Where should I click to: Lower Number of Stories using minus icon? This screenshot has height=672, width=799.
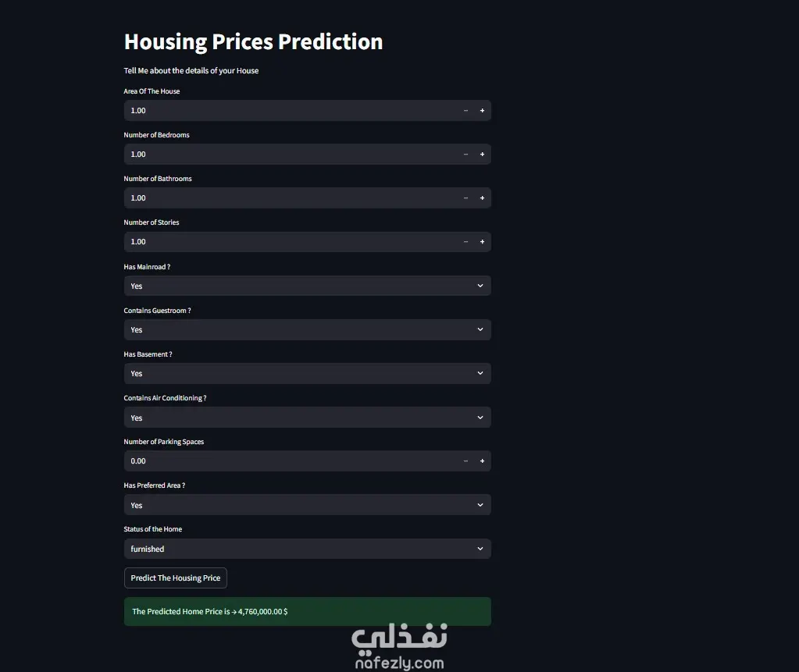point(465,242)
